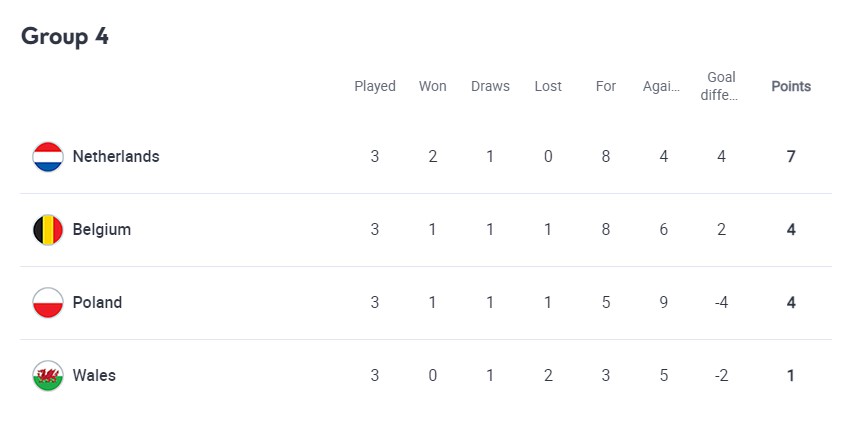Click the For goals column header
The image size is (850, 433).
coord(606,86)
